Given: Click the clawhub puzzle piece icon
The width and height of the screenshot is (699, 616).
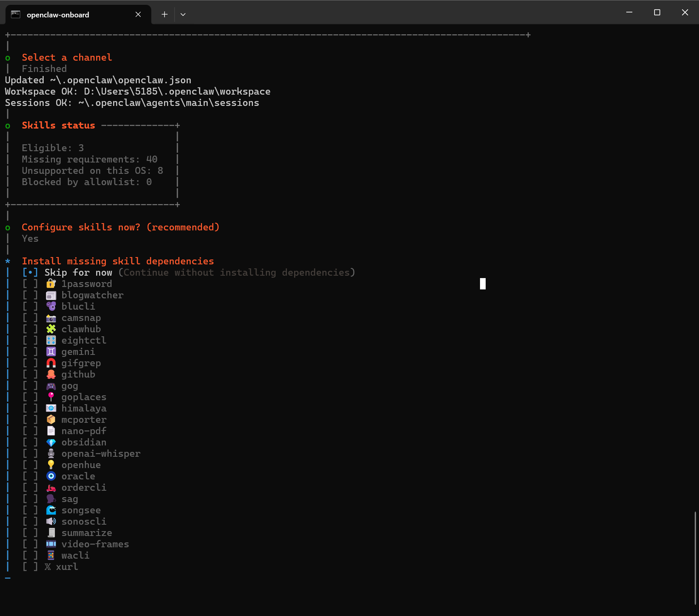Looking at the screenshot, I should (51, 329).
